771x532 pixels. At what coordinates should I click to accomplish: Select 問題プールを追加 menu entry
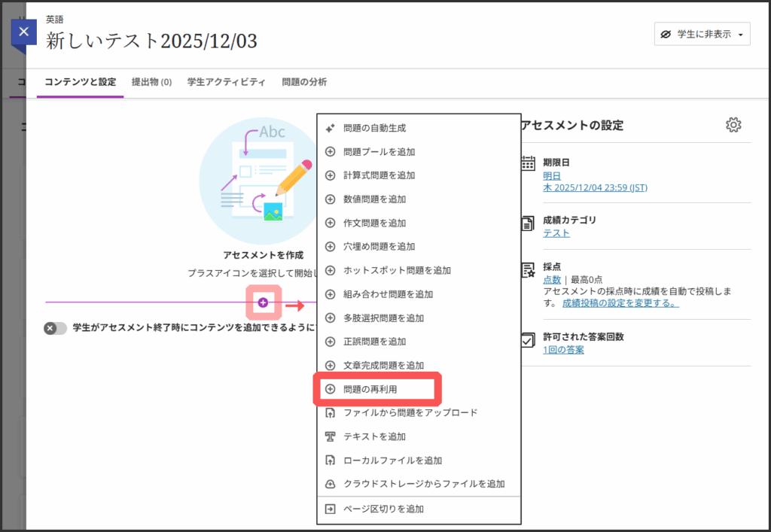point(379,152)
